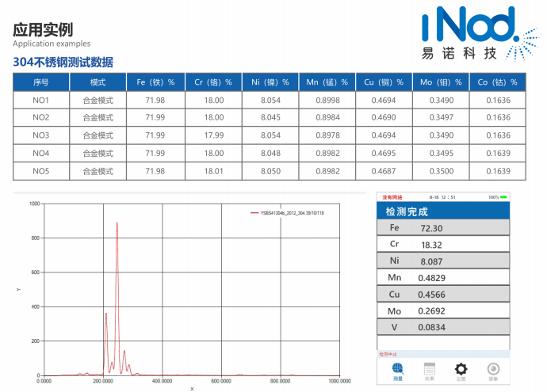Screen dimensions: 547x392
Task: Click the 0.3497 Mo value cell
Action: tap(442, 117)
